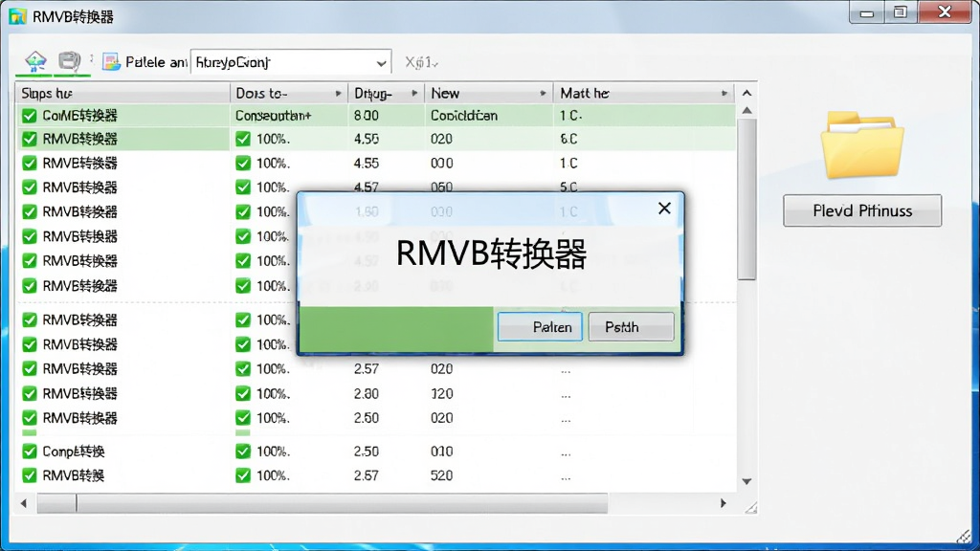Viewport: 980px width, 551px height.
Task: Click the horizontal scrollbar thumb
Action: [323, 503]
